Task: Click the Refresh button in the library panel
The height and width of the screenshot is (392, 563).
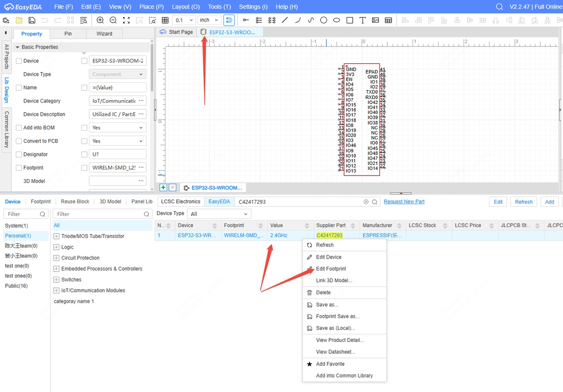Action: pos(524,202)
